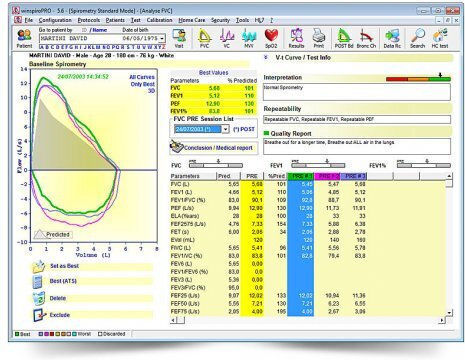
Task: Show Only Best curve
Action: pyautogui.click(x=143, y=84)
